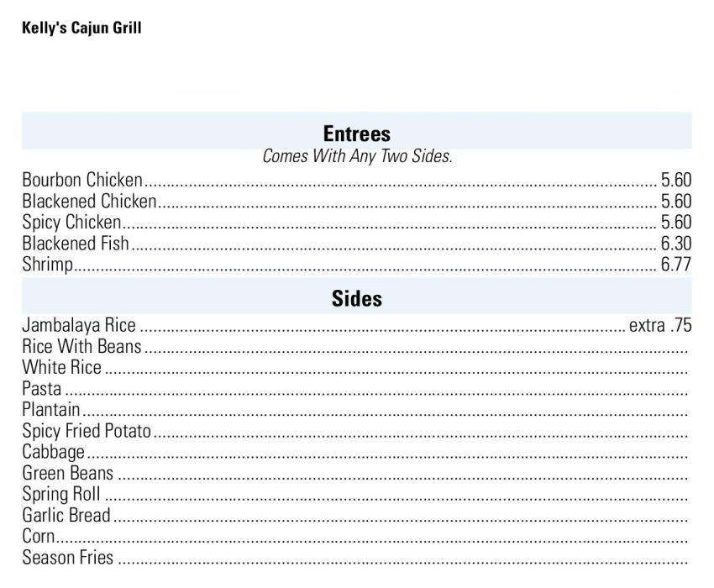
Task: Select the Season Fries side
Action: click(x=67, y=557)
